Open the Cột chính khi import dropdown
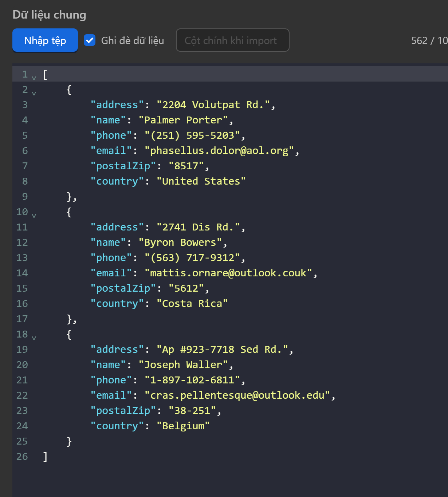Screen dimensions: 448x497 click(232, 40)
